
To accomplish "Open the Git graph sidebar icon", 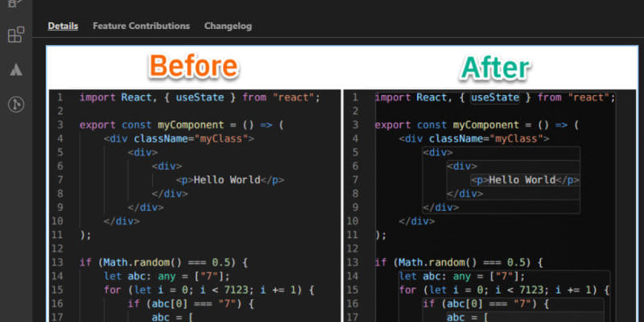I will 15,104.
